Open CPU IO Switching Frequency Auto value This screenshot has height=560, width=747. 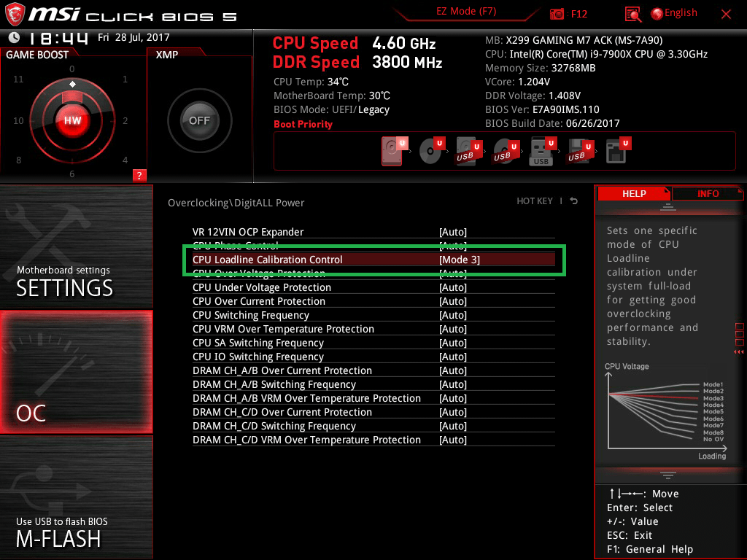(453, 356)
